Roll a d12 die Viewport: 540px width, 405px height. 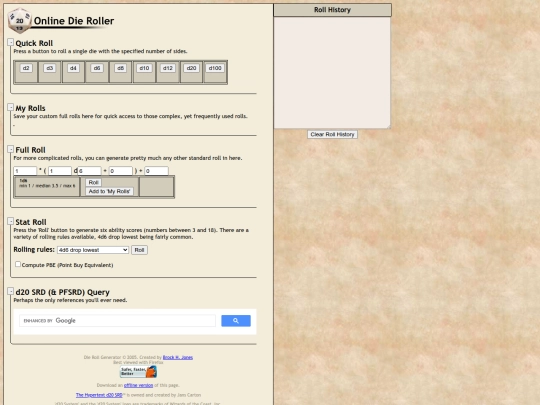(x=168, y=68)
